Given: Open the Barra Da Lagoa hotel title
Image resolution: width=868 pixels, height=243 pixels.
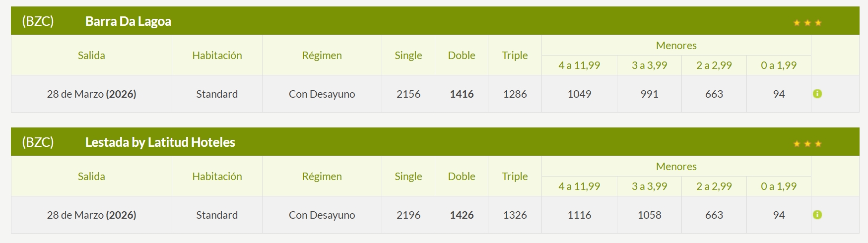Looking at the screenshot, I should (x=128, y=21).
